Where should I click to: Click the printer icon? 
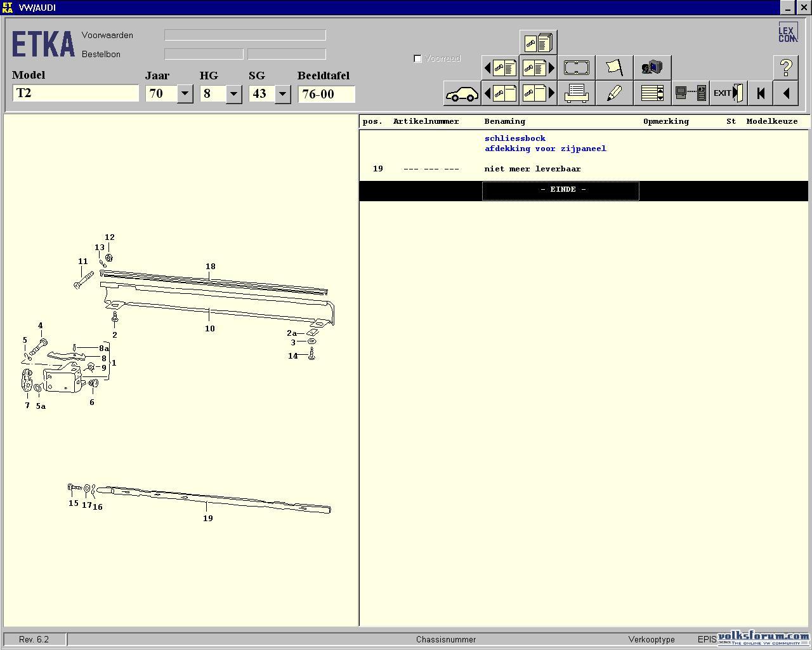pos(576,93)
